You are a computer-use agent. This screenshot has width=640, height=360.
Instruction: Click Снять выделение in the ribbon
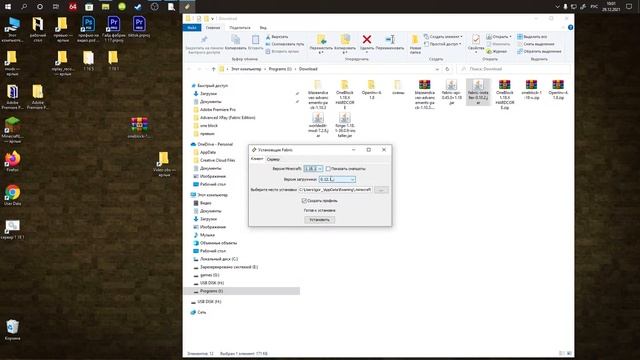click(x=536, y=44)
